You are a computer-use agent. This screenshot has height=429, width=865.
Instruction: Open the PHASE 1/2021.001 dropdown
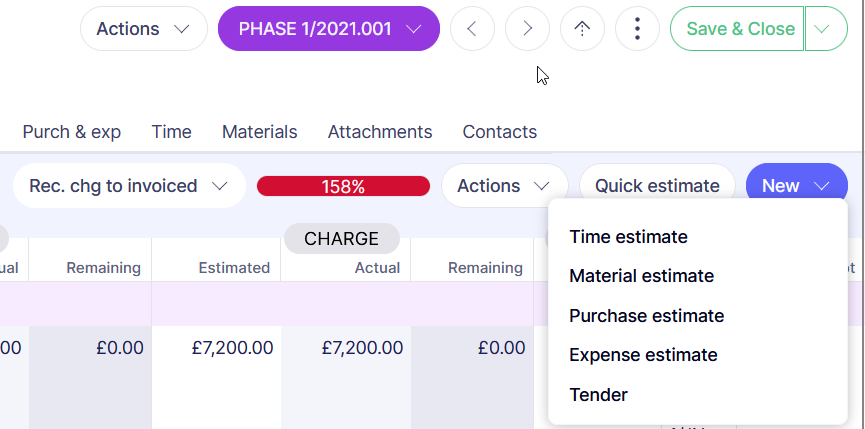pos(328,29)
